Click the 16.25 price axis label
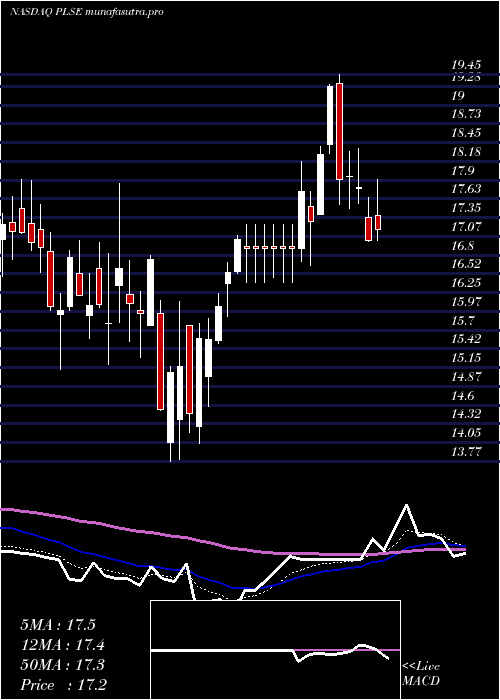Screen dimensions: 500x700 coord(466,283)
